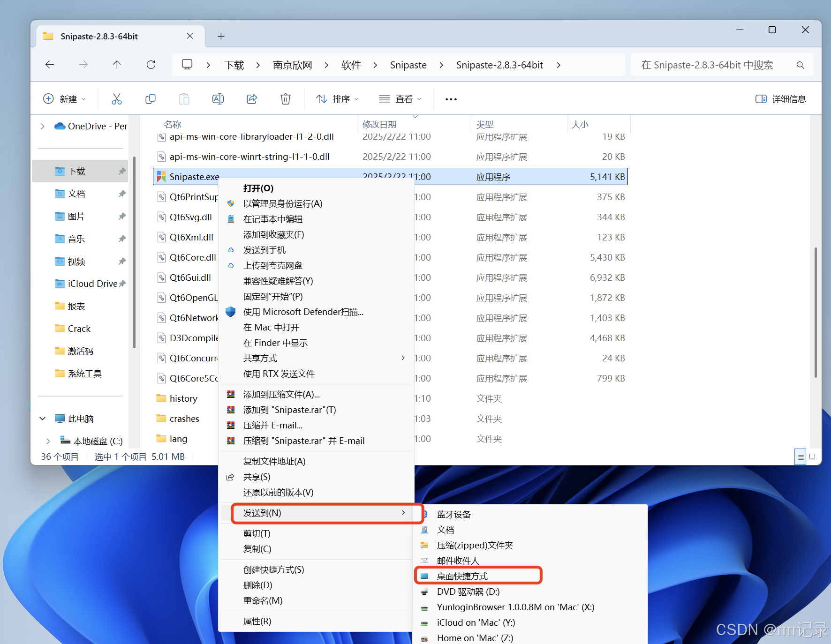This screenshot has height=644, width=831.
Task: Sort by the 修改日期 column header
Action: click(379, 124)
